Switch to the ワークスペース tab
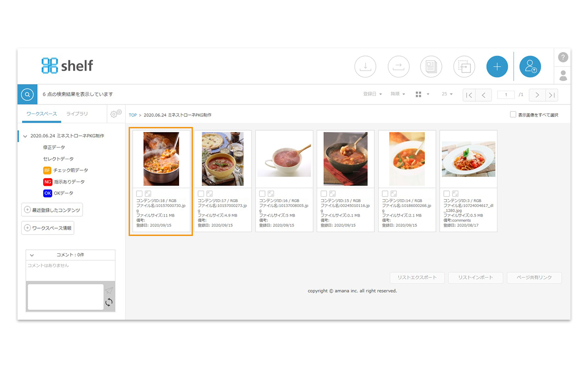The width and height of the screenshot is (588, 368). [41, 114]
